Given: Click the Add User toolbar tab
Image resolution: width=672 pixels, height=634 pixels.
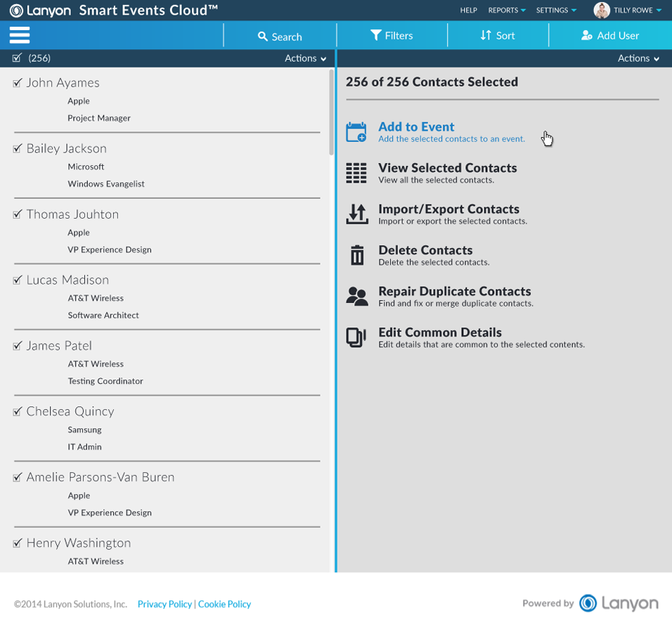Looking at the screenshot, I should tap(610, 35).
